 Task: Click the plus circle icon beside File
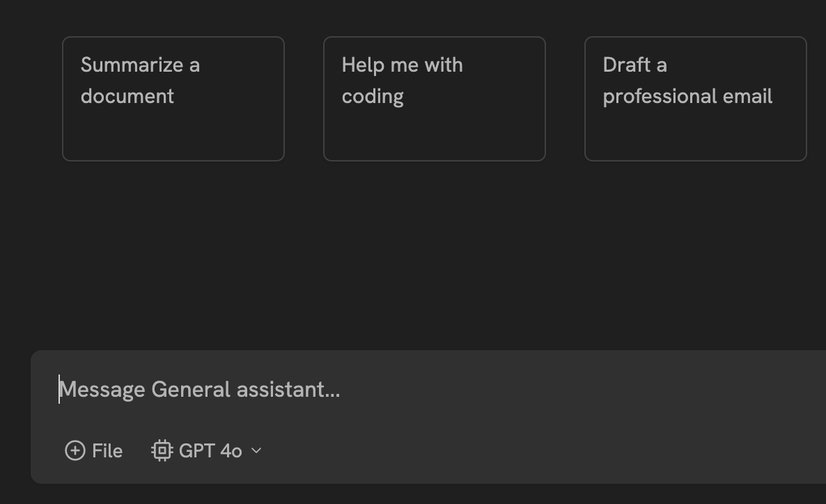pos(75,450)
